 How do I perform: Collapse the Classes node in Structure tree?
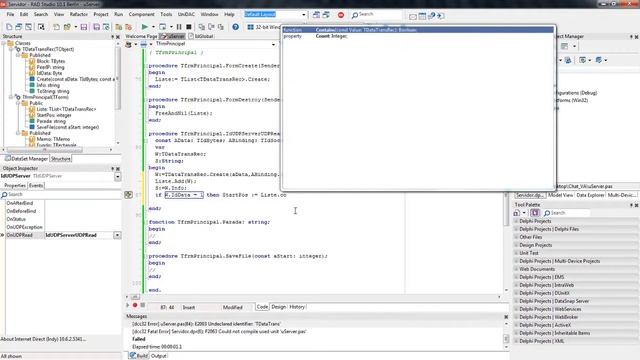[x=4, y=43]
